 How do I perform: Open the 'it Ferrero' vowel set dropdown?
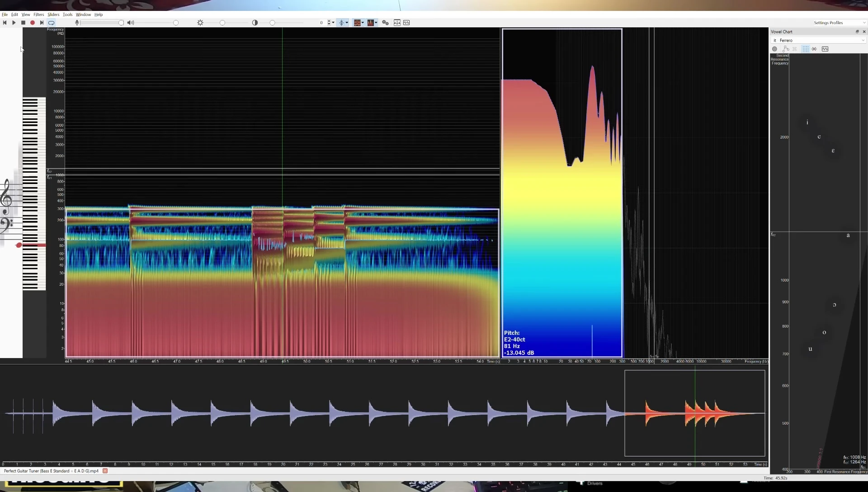pyautogui.click(x=818, y=40)
